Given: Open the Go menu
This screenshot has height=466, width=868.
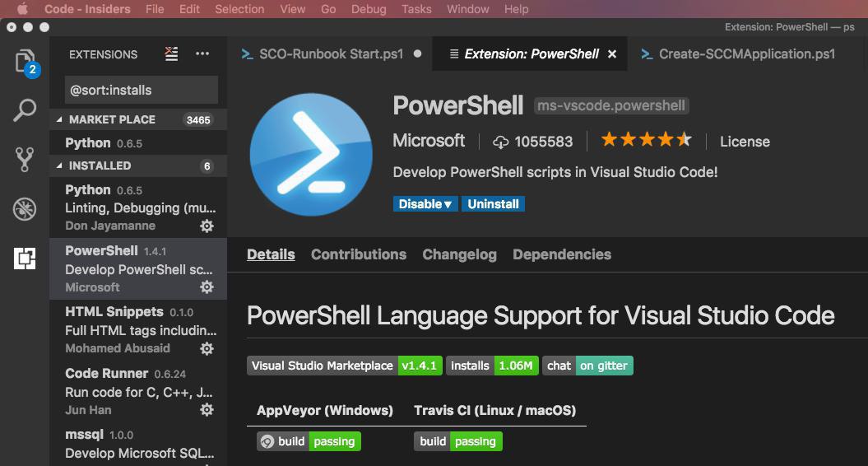Looking at the screenshot, I should click(328, 9).
